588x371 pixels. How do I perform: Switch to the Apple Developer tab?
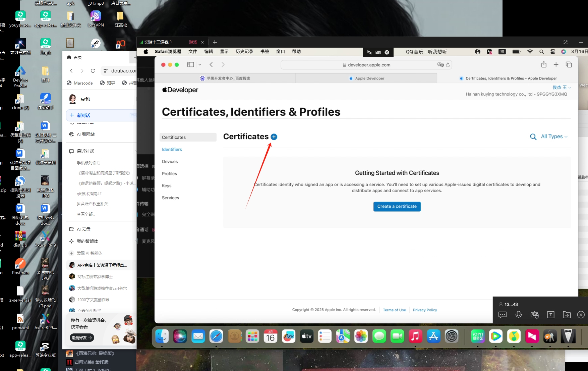pyautogui.click(x=366, y=78)
